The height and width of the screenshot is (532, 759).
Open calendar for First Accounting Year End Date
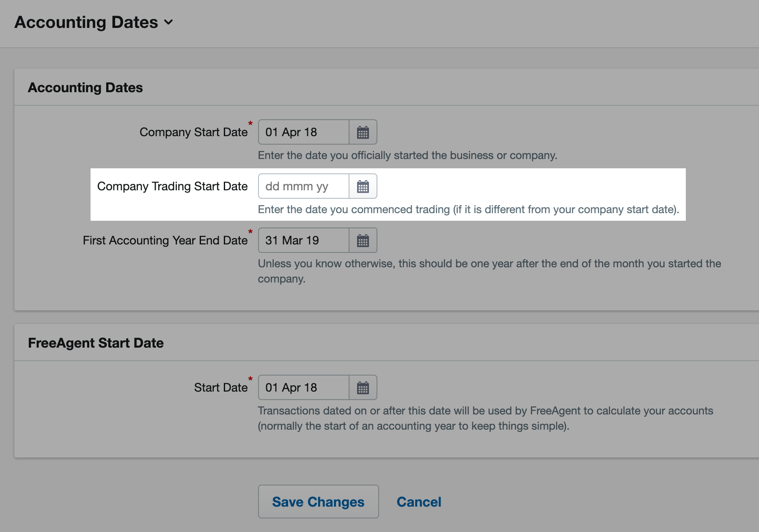click(363, 241)
